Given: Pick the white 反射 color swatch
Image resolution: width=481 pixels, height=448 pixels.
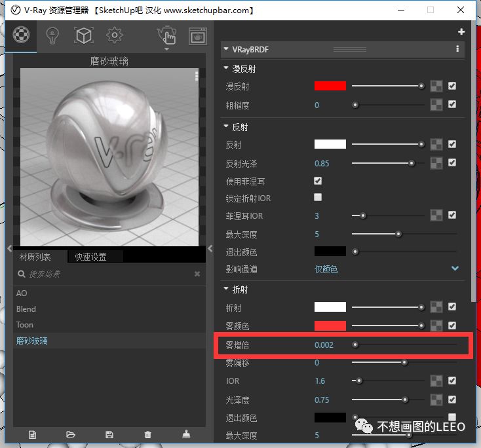Looking at the screenshot, I should (x=330, y=144).
